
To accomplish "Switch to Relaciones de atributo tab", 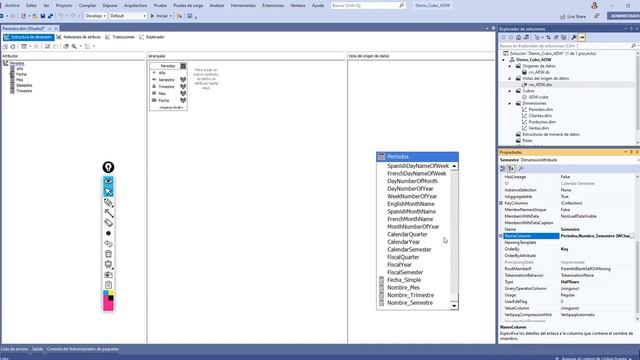I will (78, 37).
